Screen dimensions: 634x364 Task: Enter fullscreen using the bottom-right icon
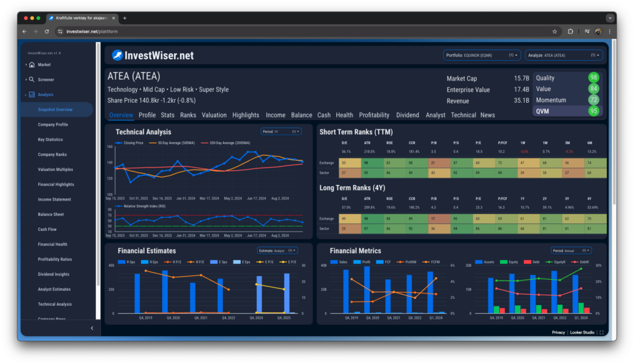pyautogui.click(x=602, y=332)
